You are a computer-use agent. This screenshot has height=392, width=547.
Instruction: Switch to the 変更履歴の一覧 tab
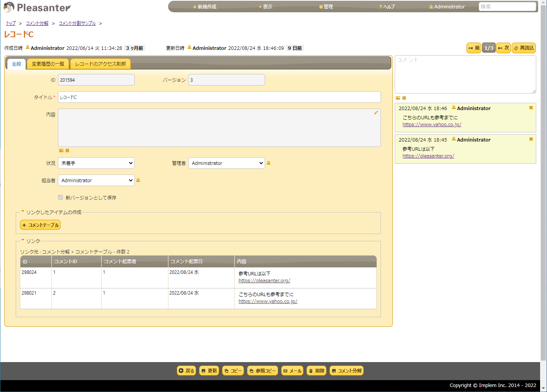pos(48,64)
